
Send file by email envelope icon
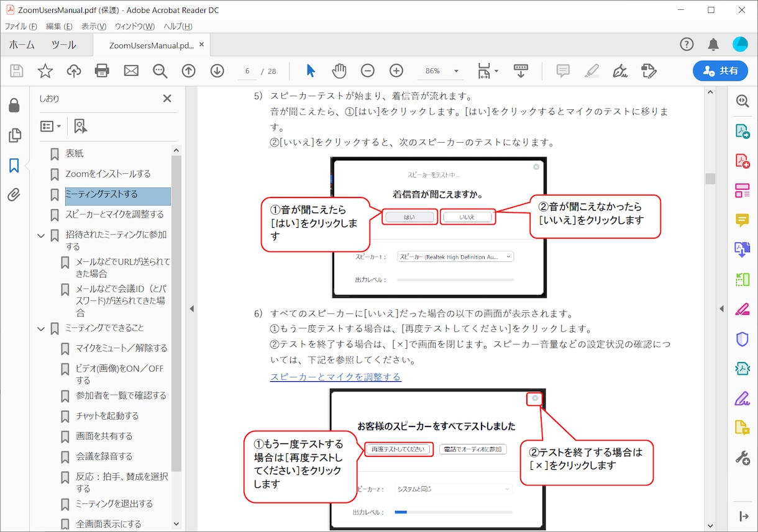tap(131, 71)
